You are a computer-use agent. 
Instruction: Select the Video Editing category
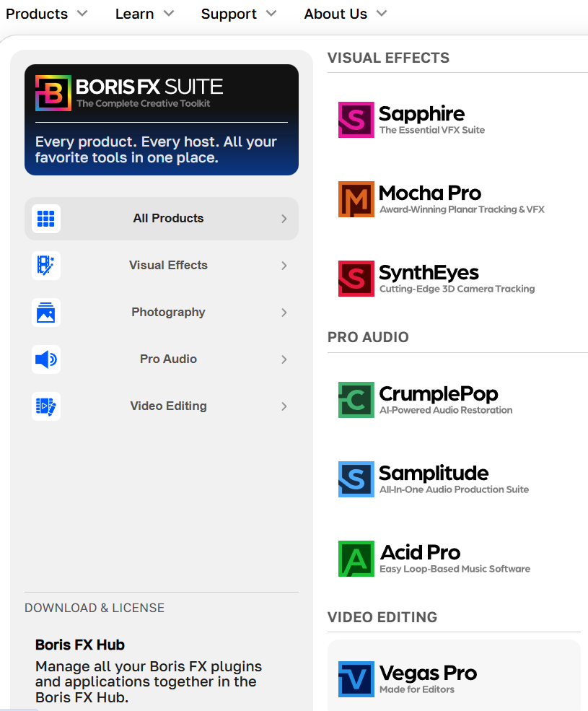(162, 406)
